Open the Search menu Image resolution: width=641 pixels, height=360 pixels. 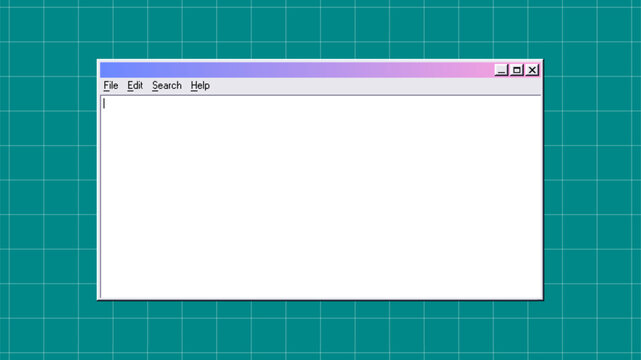(167, 85)
